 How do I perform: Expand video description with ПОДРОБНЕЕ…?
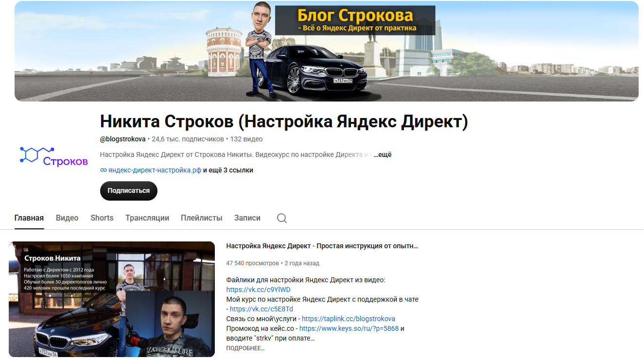point(245,348)
